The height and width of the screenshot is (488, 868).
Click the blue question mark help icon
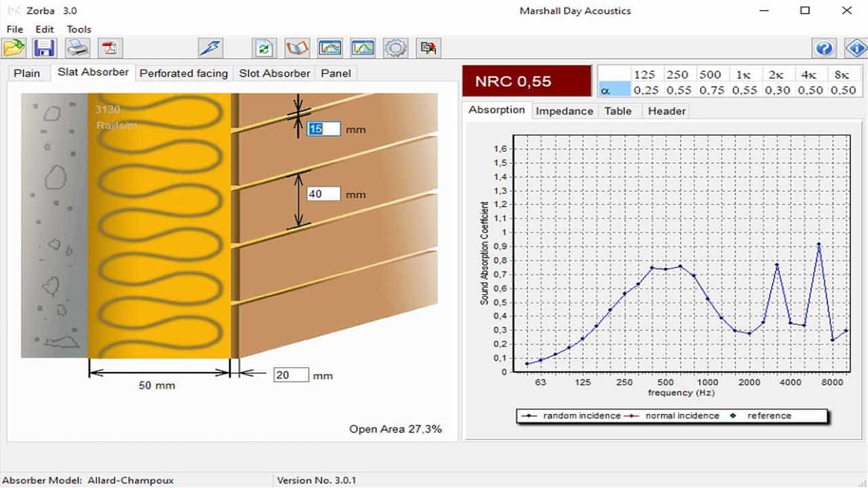tap(824, 47)
